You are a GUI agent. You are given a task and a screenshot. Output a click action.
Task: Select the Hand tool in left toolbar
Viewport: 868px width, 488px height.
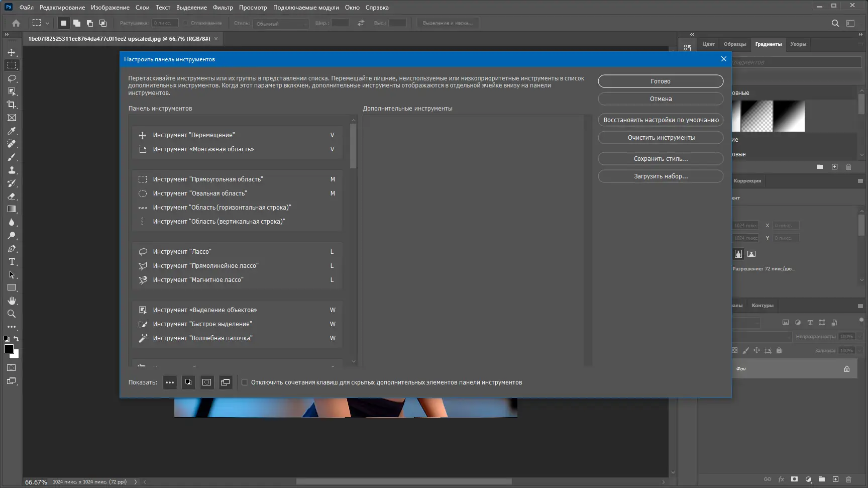(x=12, y=301)
